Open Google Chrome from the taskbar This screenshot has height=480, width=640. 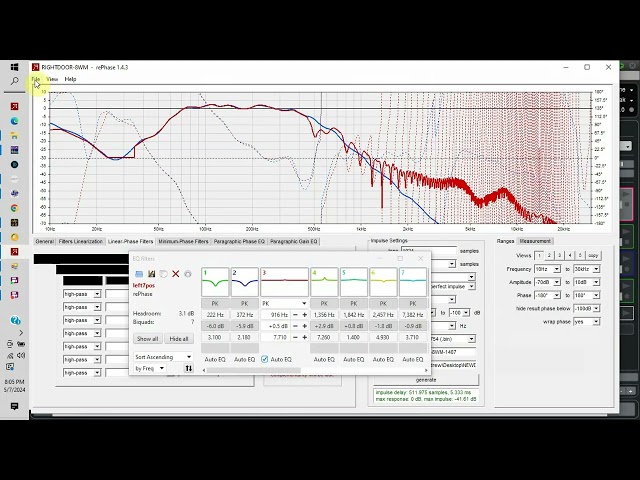pyautogui.click(x=14, y=208)
